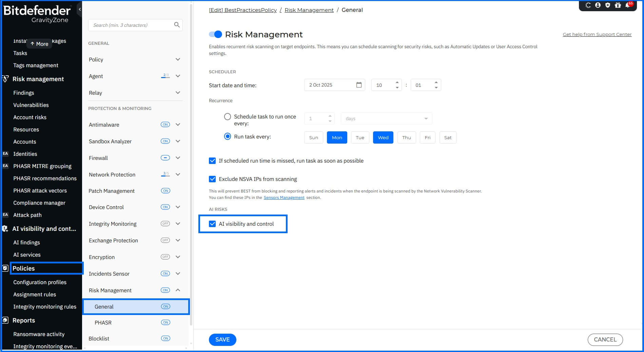The image size is (644, 352).
Task: Open the Blocklist policy section
Action: coord(99,338)
